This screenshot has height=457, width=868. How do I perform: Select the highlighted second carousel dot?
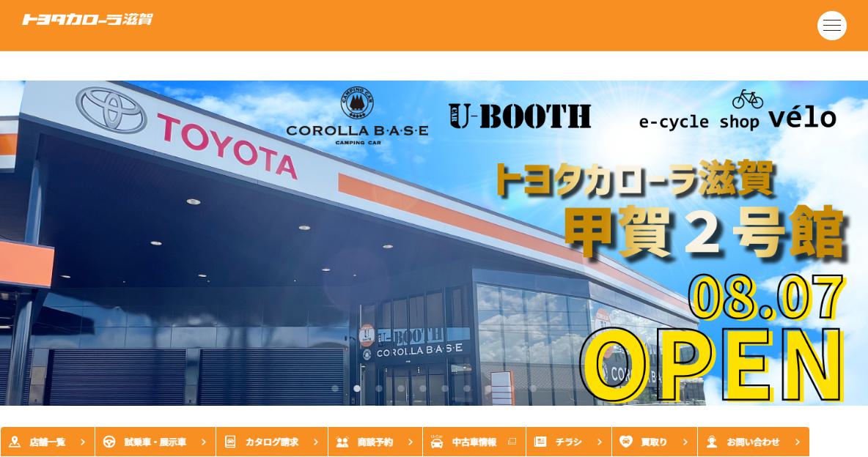[357, 388]
